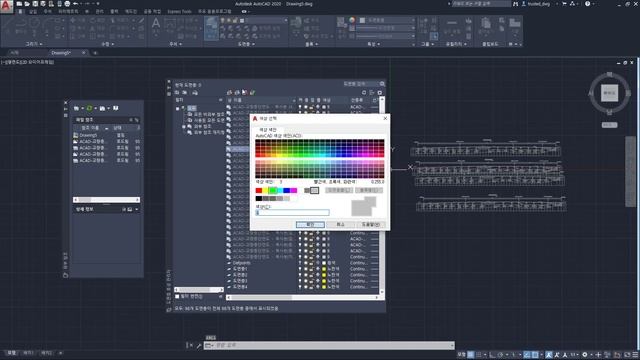This screenshot has height=360, width=640.
Task: Click the Delete Layer icon in Layer Manager toolbar
Action: point(244,93)
